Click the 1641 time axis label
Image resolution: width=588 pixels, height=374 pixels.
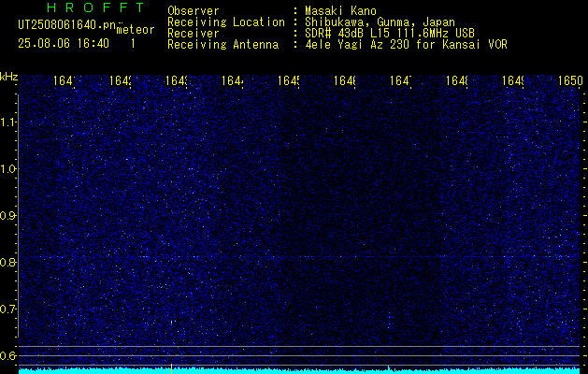tap(65, 80)
